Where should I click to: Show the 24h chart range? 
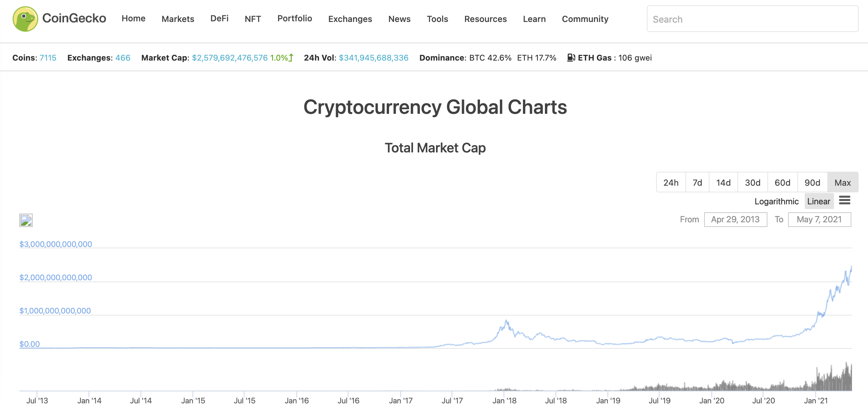(x=670, y=183)
